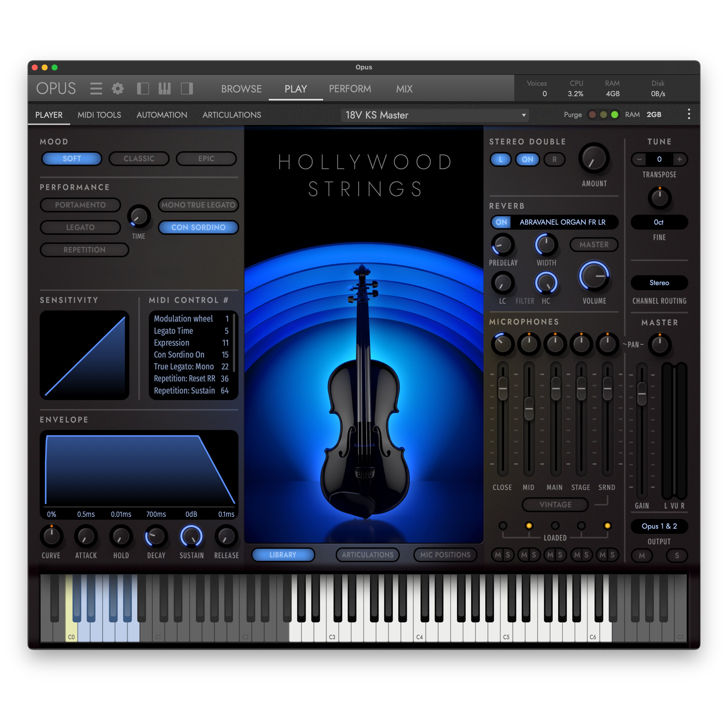Click the performance Time knob

(139, 216)
